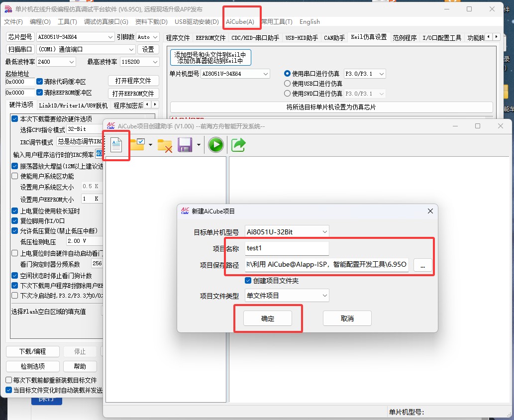Screen dimensions: 514x420
Task: Enable 每次下载前都重新装载目标文件 checkbox
Action: click(x=9, y=380)
